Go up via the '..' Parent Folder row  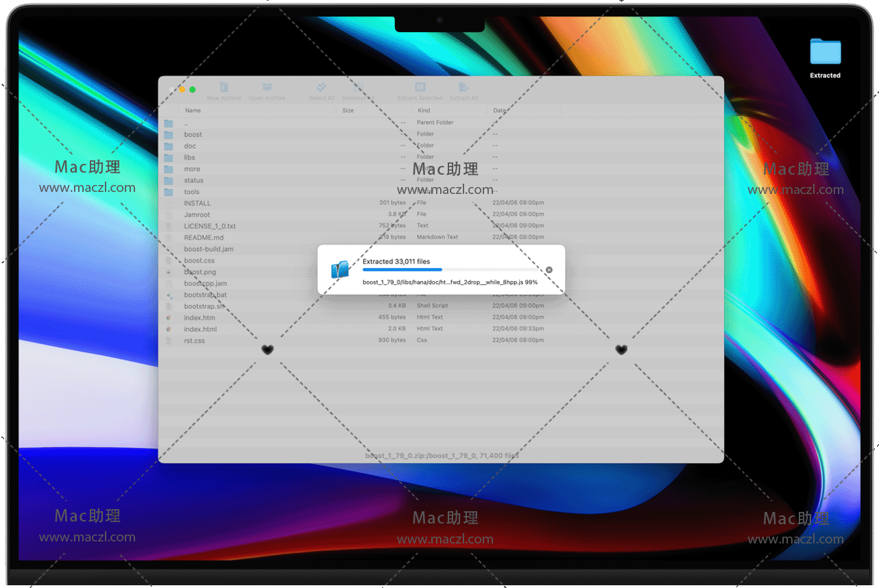click(186, 123)
